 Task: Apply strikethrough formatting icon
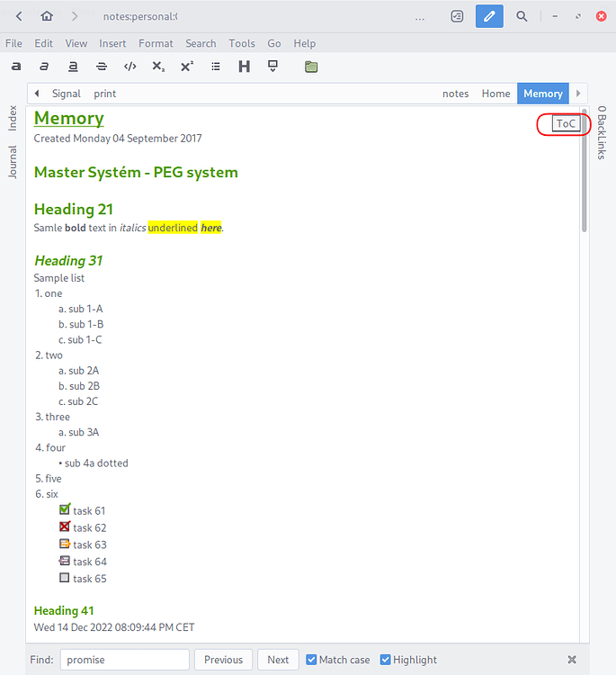[102, 67]
